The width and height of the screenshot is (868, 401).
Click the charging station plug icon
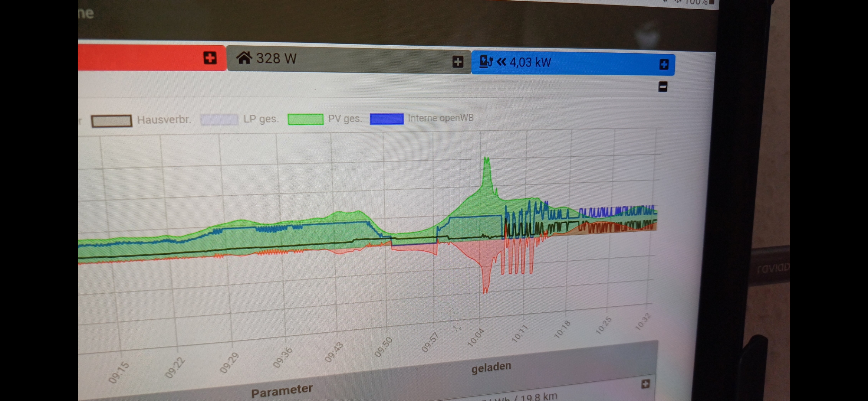point(486,61)
